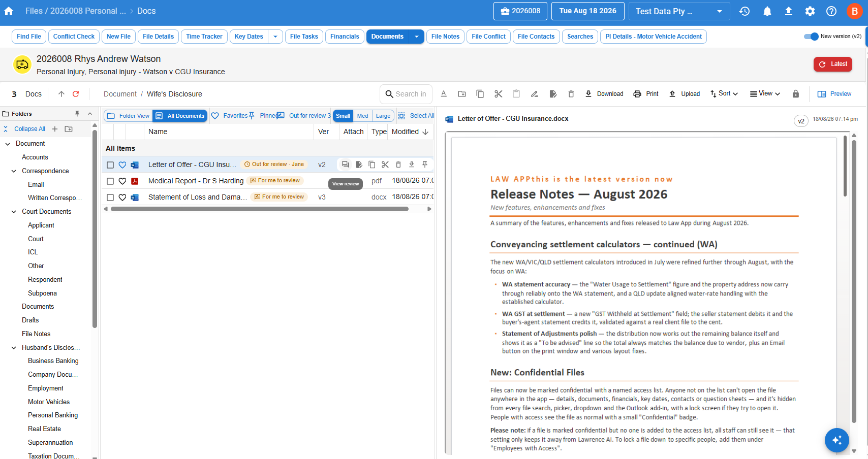Favorite the Statement of Loss heart icon
This screenshot has width=868, height=459.
(x=122, y=198)
